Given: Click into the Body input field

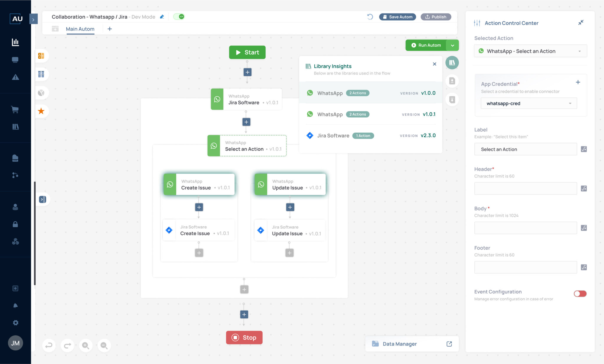Looking at the screenshot, I should 525,228.
